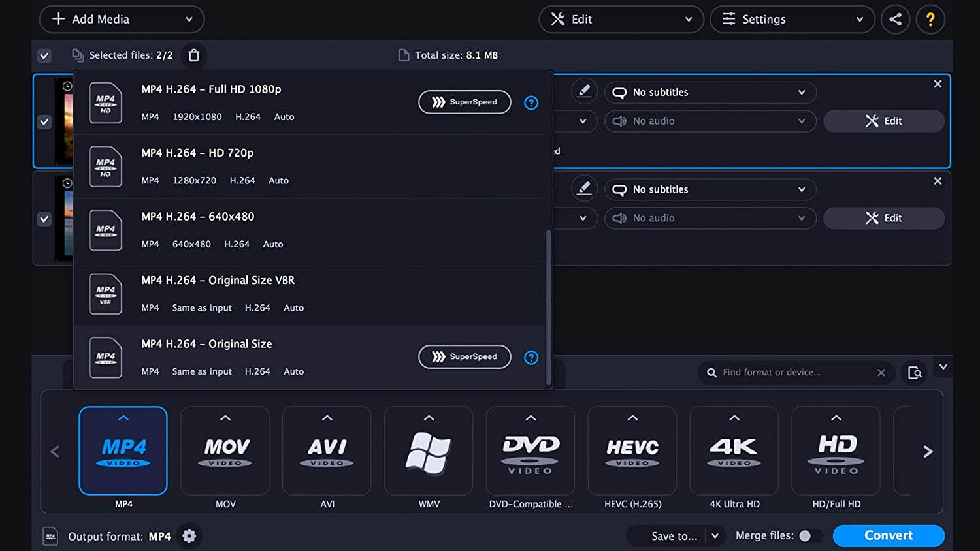Select the HEVC (H.265) format icon

[632, 450]
